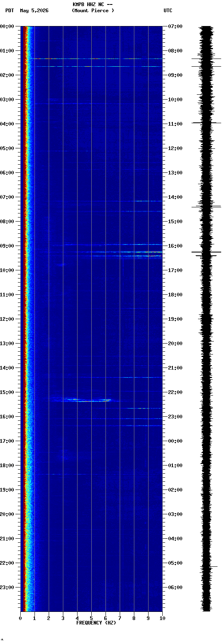Viewport: 224px width, 644px height.
Task: Click the UTC '08:00' time label
Action: coord(175,51)
